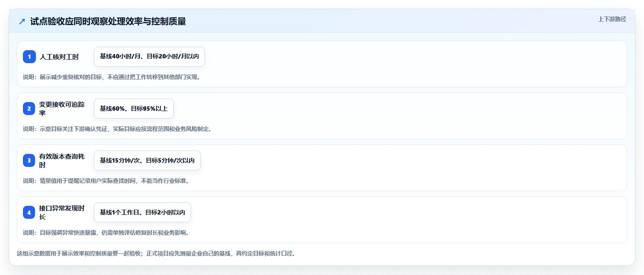Click the number 1 badge

pos(29,57)
